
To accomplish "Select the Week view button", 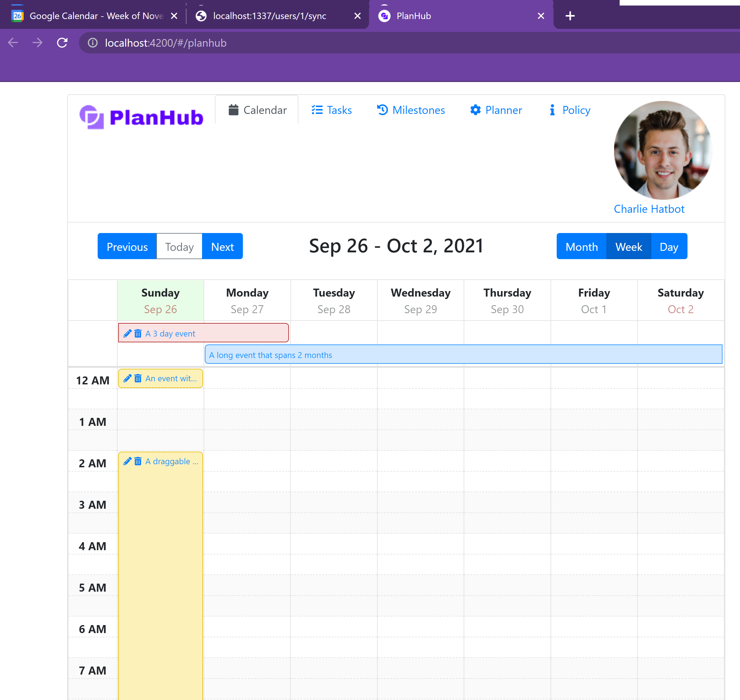I will 629,247.
